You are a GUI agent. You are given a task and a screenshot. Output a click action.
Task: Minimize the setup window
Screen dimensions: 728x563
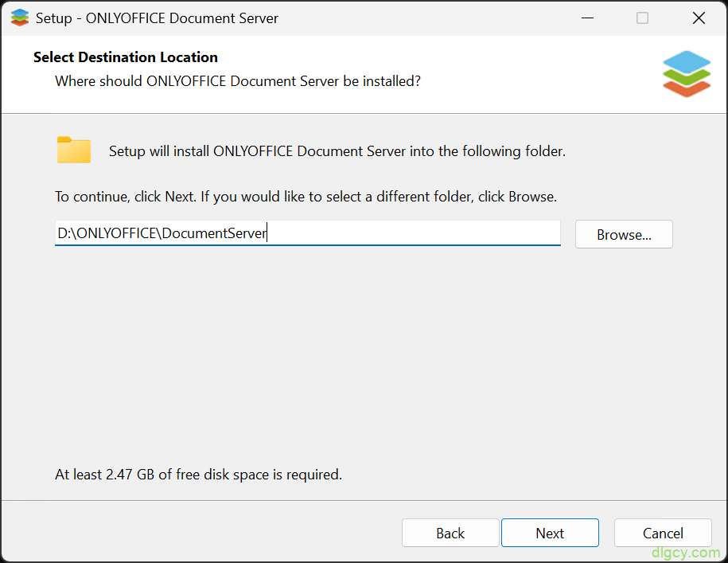tap(587, 18)
